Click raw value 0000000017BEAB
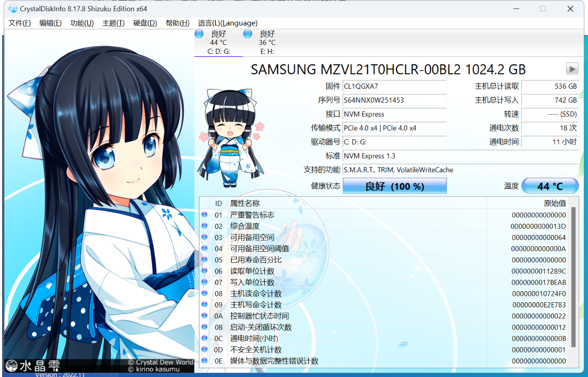Image resolution: width=588 pixels, height=377 pixels. point(538,282)
